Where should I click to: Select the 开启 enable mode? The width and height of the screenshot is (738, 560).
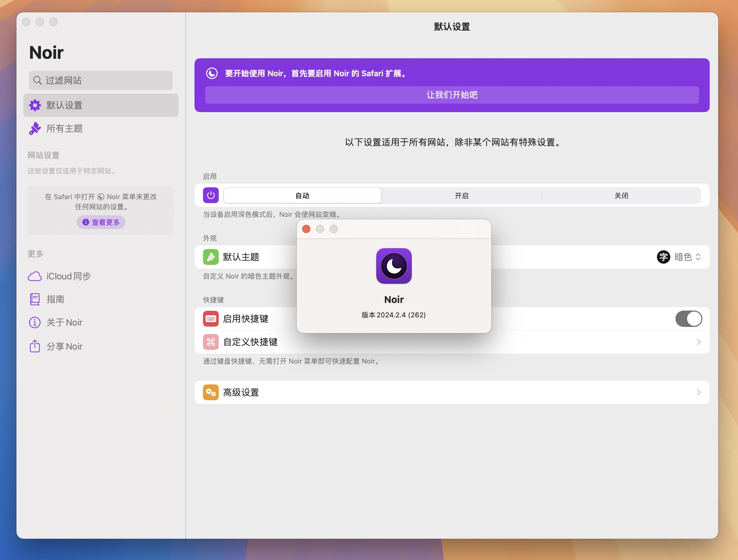point(462,196)
